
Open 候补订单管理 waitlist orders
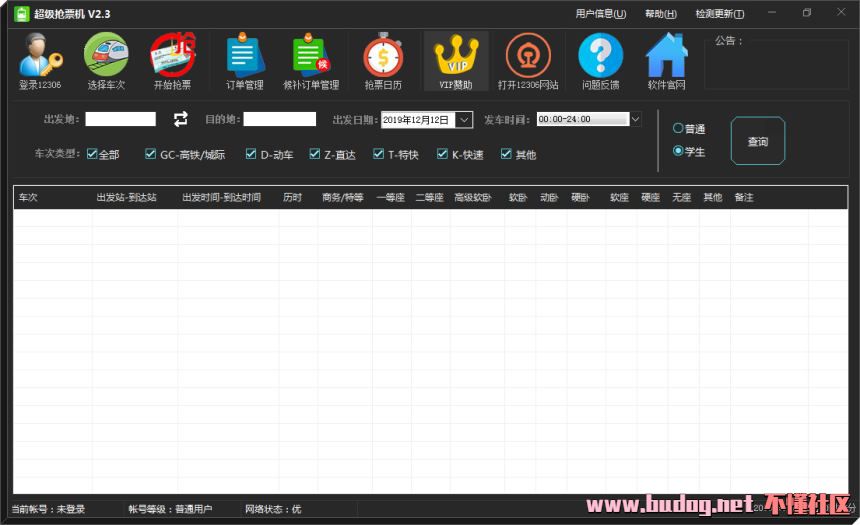311,61
